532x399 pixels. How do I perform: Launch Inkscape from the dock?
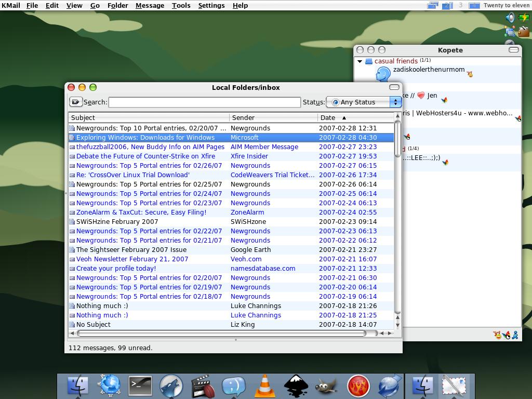click(296, 386)
